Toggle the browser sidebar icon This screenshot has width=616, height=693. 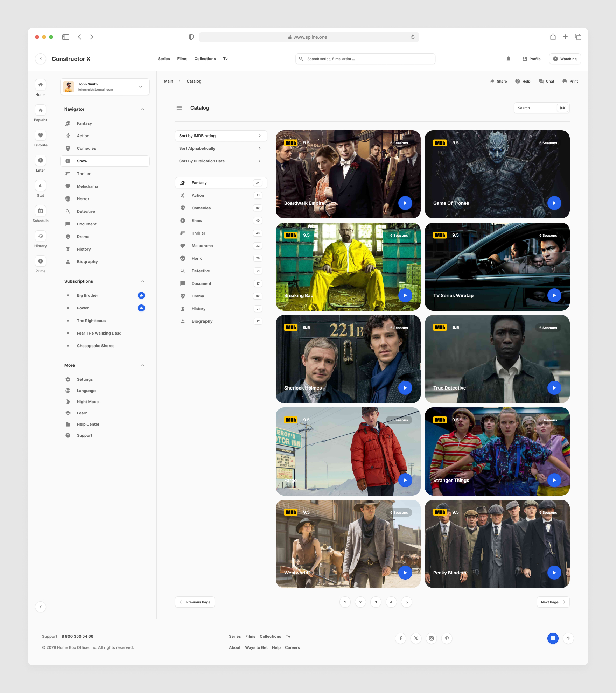coord(66,37)
